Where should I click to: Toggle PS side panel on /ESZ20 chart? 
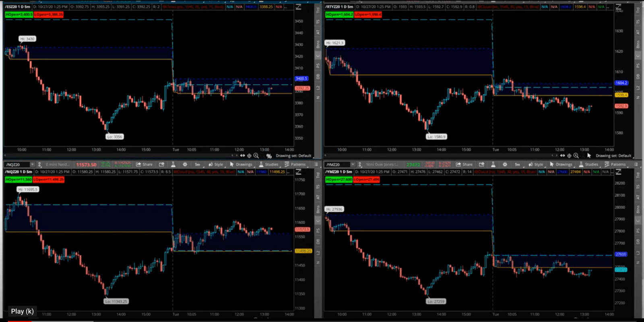click(x=318, y=65)
